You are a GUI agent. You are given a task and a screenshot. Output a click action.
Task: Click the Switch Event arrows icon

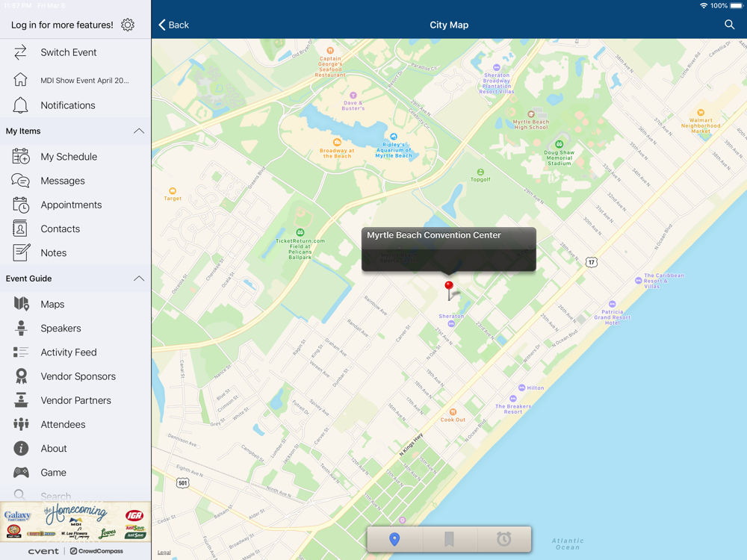[x=20, y=52]
